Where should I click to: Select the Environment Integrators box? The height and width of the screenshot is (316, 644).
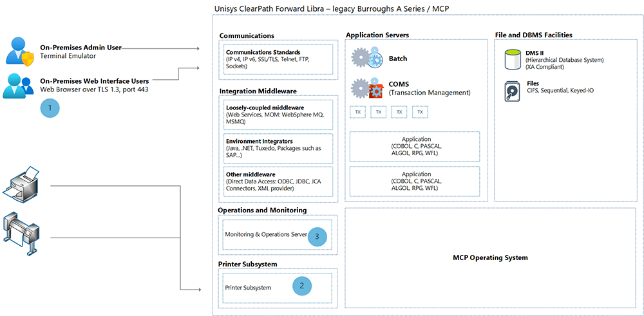(278, 148)
